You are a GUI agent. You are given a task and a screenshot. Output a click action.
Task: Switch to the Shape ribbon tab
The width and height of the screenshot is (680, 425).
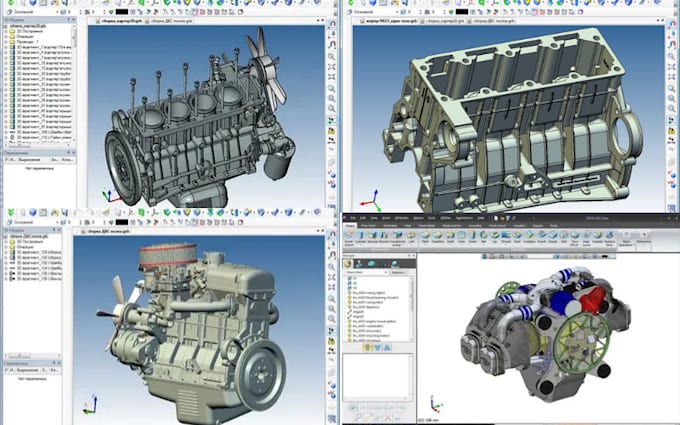[x=350, y=226]
